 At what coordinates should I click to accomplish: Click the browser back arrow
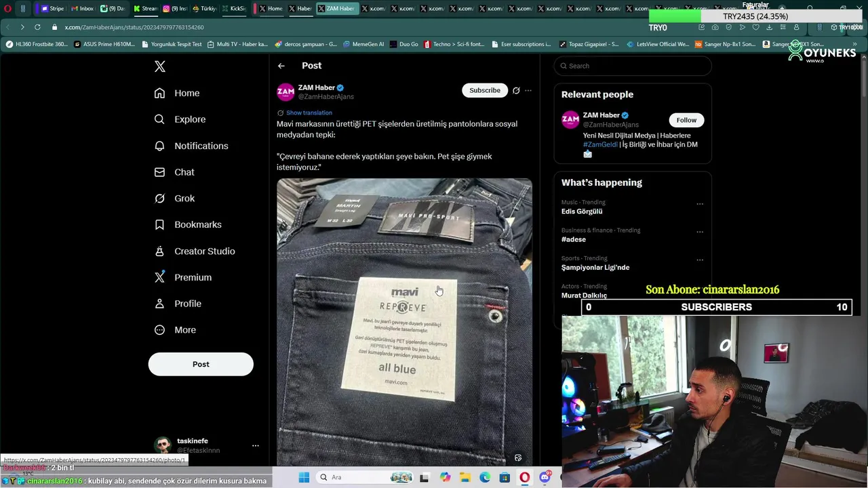pos(7,27)
